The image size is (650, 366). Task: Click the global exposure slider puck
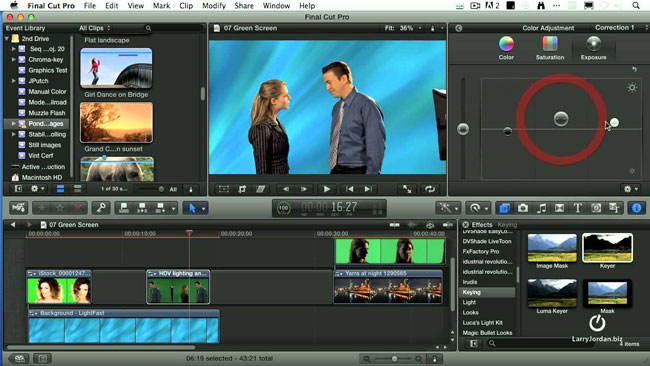click(463, 129)
